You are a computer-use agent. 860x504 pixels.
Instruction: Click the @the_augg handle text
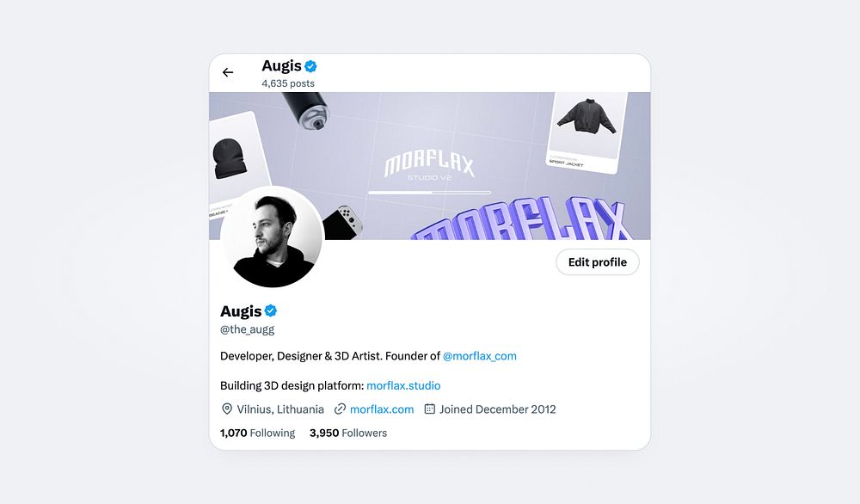point(247,329)
